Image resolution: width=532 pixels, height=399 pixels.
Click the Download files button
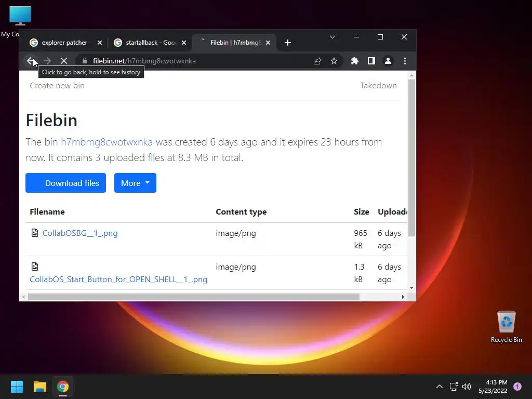tap(65, 183)
